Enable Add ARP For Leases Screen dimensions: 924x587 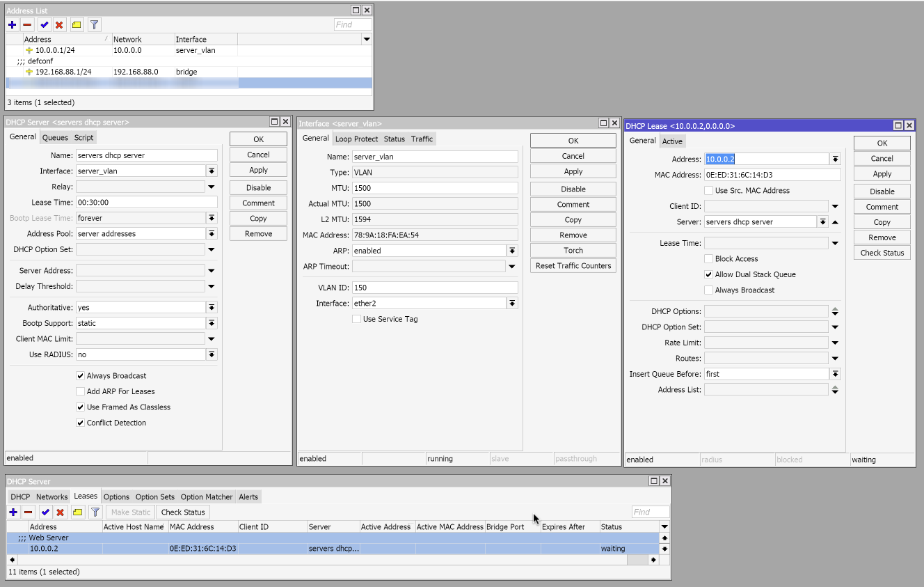[x=81, y=391]
